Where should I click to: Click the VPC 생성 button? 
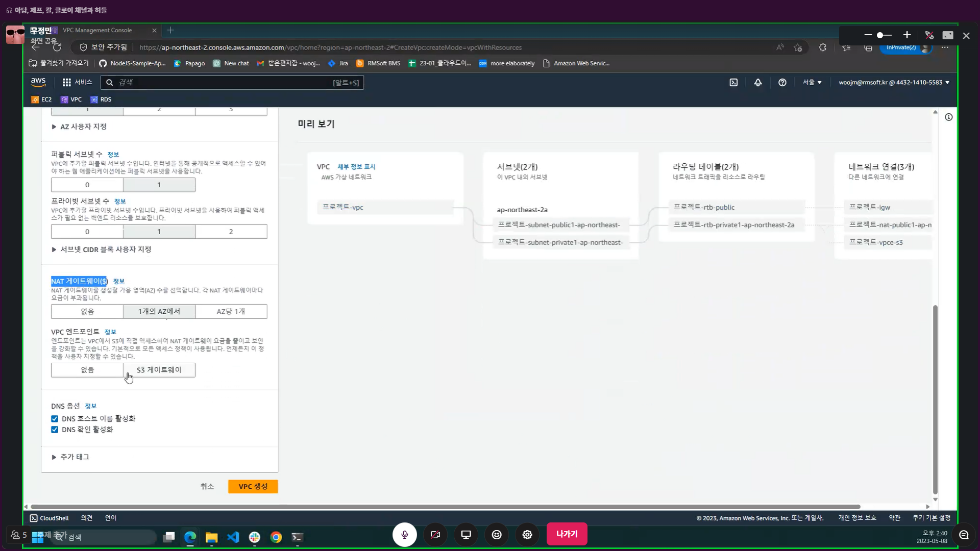click(x=253, y=487)
